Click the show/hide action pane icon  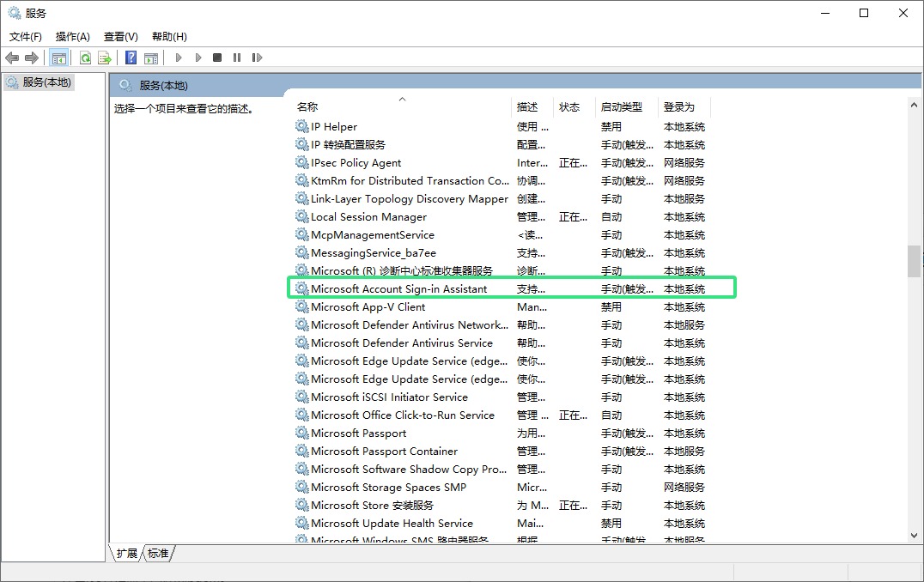click(151, 58)
